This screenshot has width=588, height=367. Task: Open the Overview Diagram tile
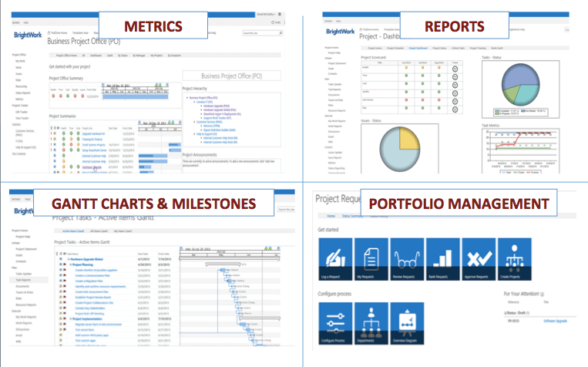click(407, 324)
